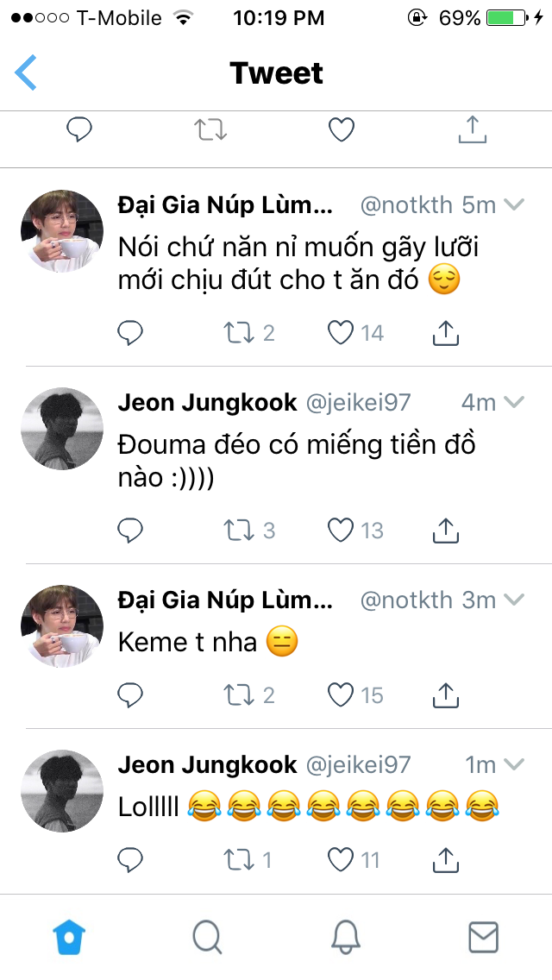This screenshot has width=552, height=980.
Task: Open reply on the top original tweet
Action: 79,130
